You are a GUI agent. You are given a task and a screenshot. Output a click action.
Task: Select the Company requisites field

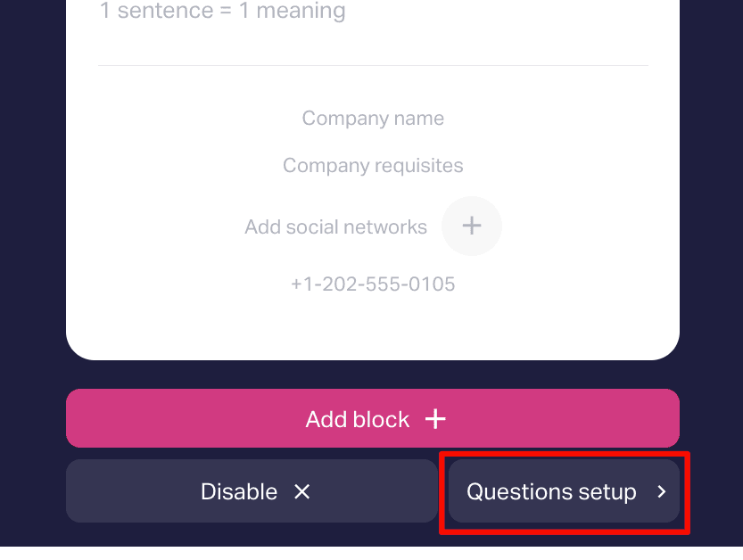click(373, 166)
